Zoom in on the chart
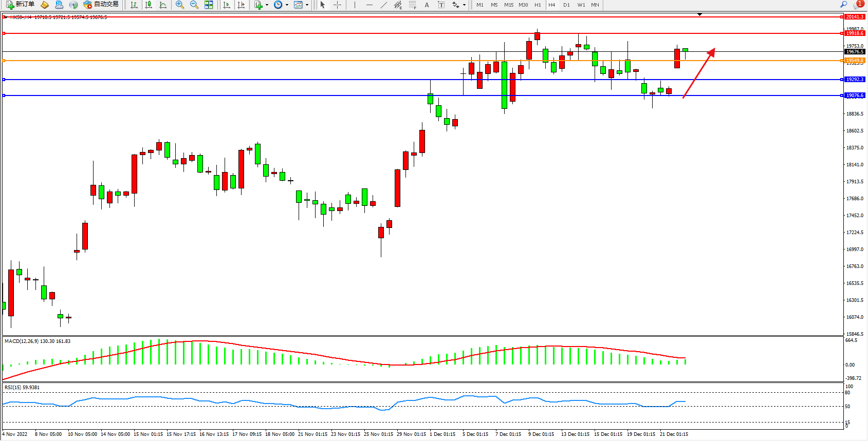Viewport: 868px width, 441px height. [180, 5]
